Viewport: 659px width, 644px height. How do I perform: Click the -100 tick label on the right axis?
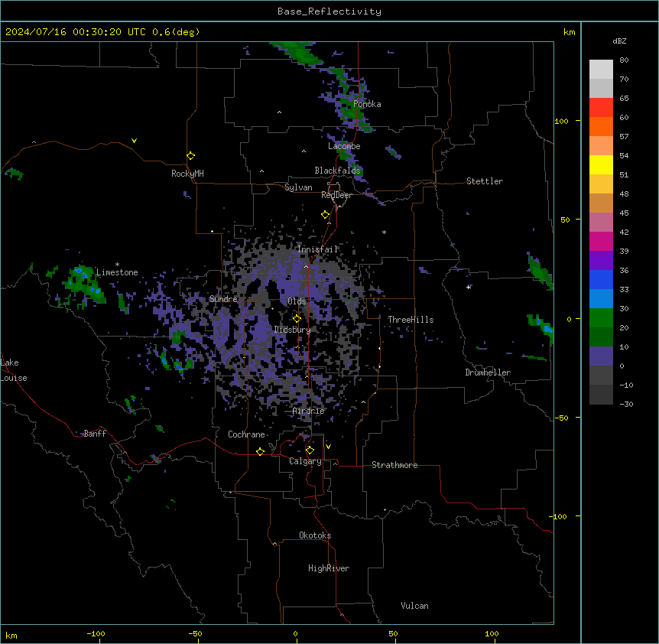coord(558,516)
